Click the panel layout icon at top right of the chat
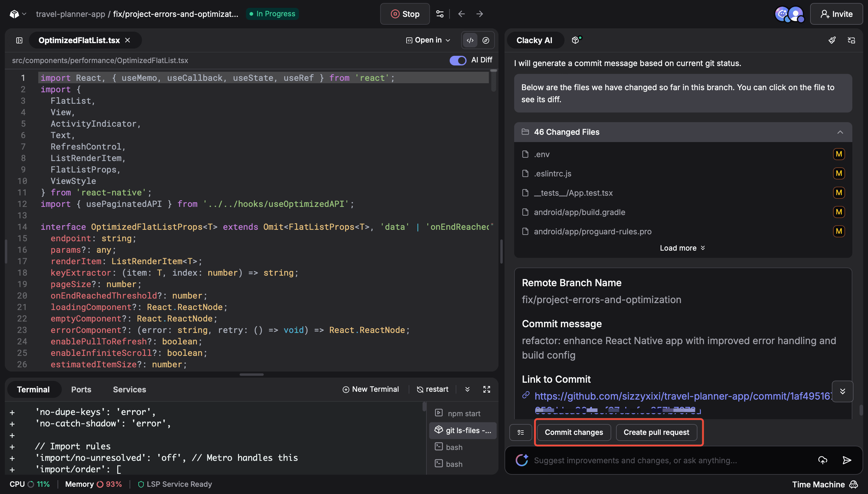Viewport: 868px width, 494px height. 851,40
